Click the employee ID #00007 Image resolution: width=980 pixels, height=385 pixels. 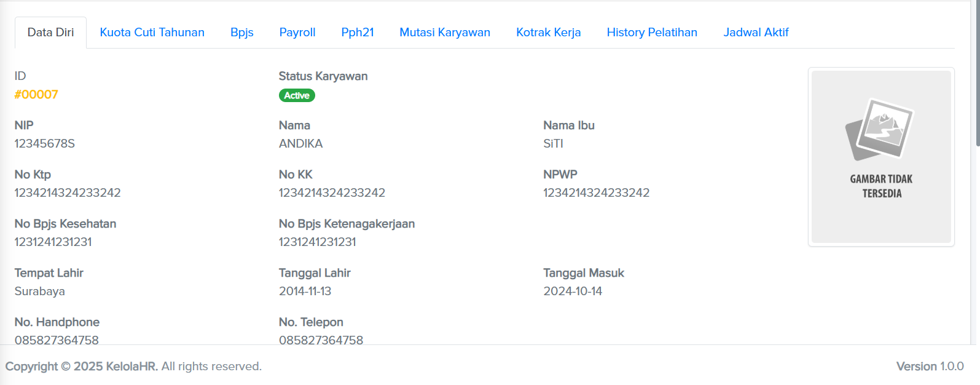pos(36,95)
